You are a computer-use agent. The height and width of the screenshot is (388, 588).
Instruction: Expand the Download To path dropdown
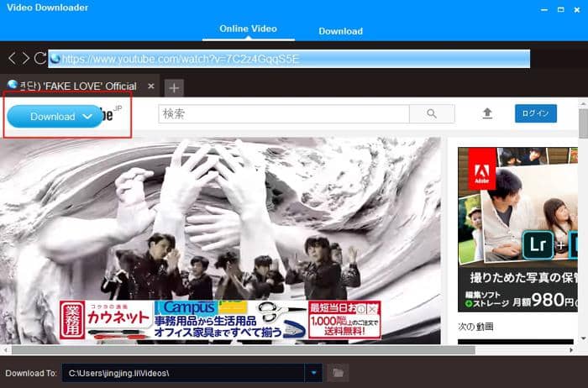pyautogui.click(x=313, y=373)
